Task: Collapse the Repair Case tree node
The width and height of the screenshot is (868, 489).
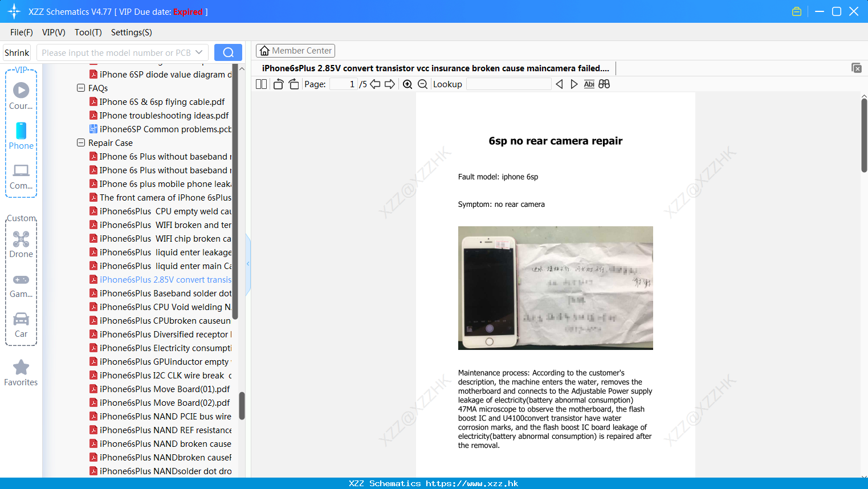Action: point(81,142)
